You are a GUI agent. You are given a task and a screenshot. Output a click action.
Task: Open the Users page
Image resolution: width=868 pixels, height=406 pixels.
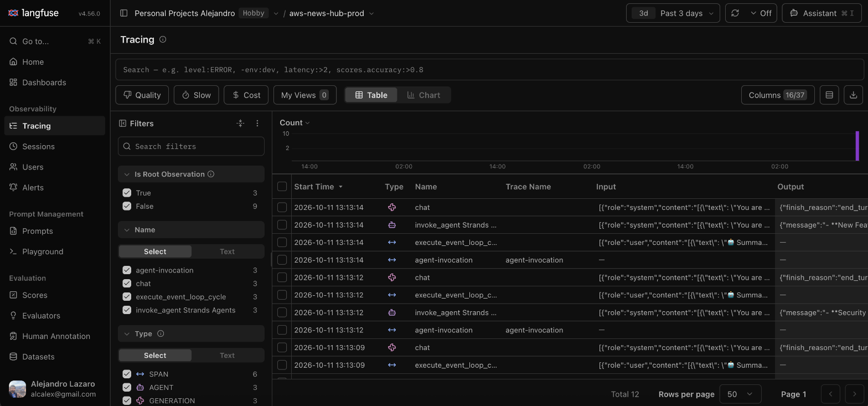tap(54, 167)
